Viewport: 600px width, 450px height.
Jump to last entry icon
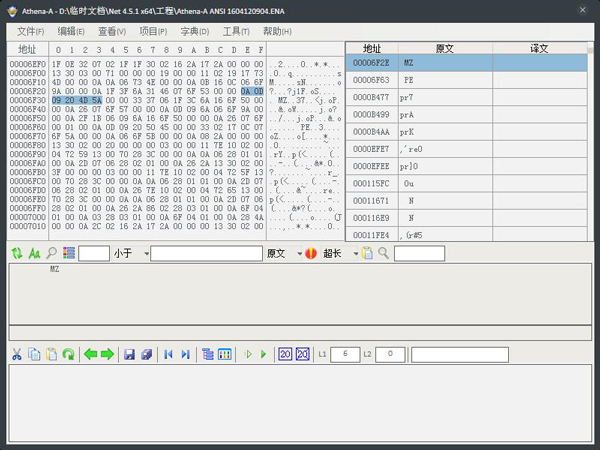coord(186,354)
